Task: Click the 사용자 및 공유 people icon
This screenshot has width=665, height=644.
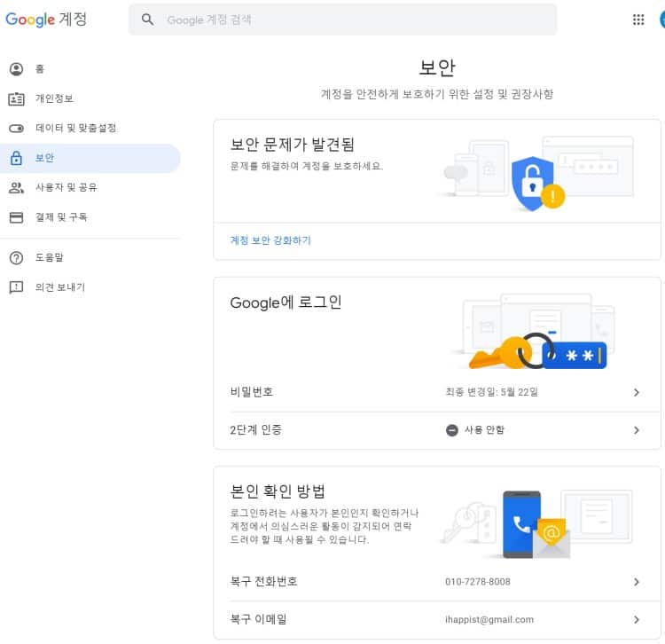Action: (16, 187)
